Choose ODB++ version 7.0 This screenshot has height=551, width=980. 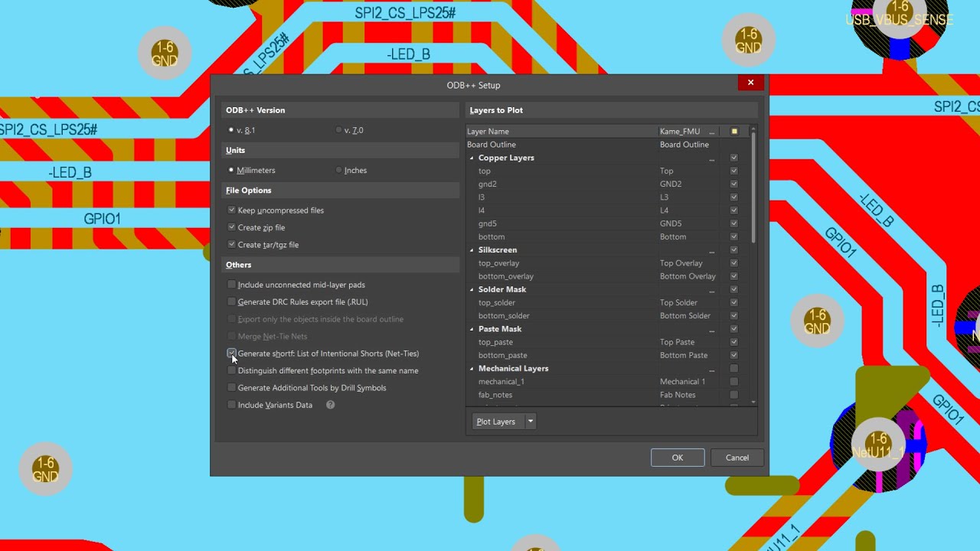[x=339, y=130]
